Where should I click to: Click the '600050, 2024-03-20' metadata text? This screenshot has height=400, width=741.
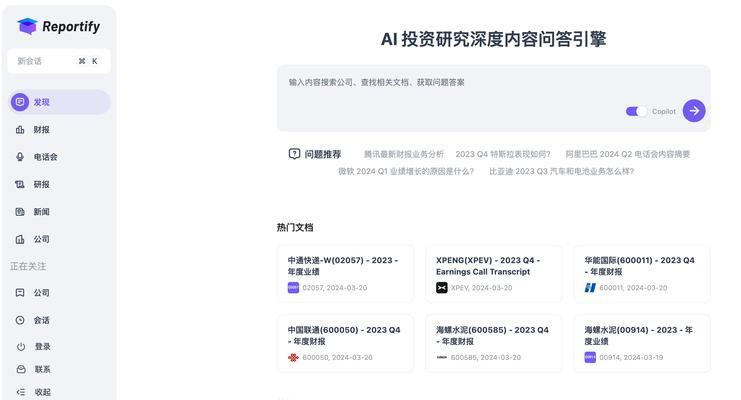337,357
